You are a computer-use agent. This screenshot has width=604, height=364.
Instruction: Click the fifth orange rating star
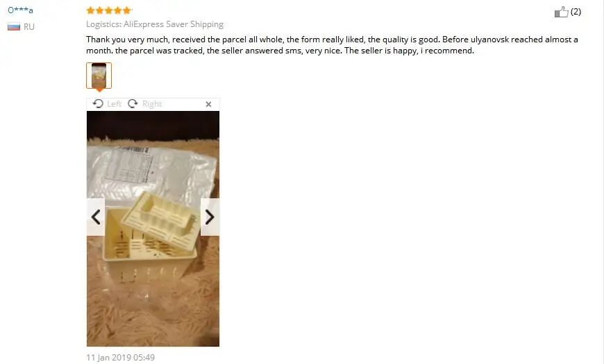tap(128, 10)
